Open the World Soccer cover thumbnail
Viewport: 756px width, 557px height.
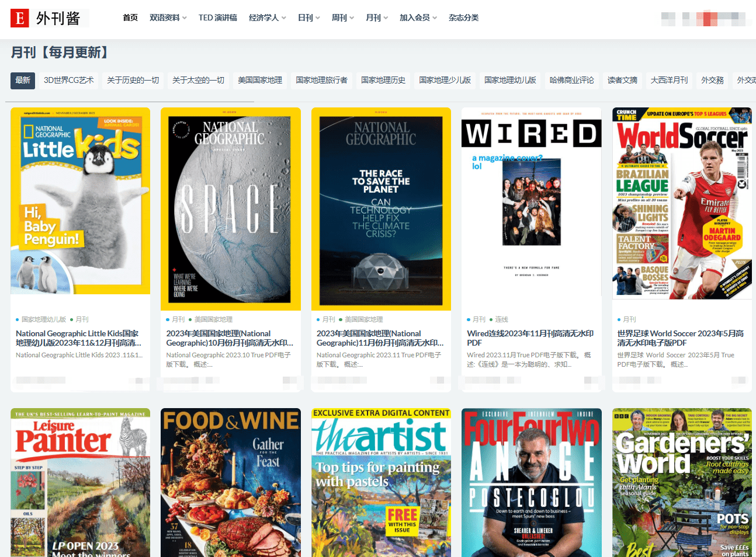[x=682, y=203]
